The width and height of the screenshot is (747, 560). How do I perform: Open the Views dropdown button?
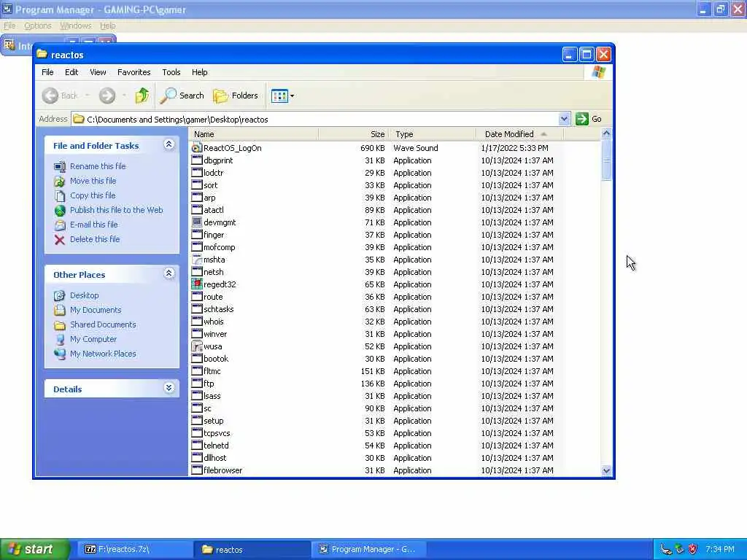click(282, 96)
